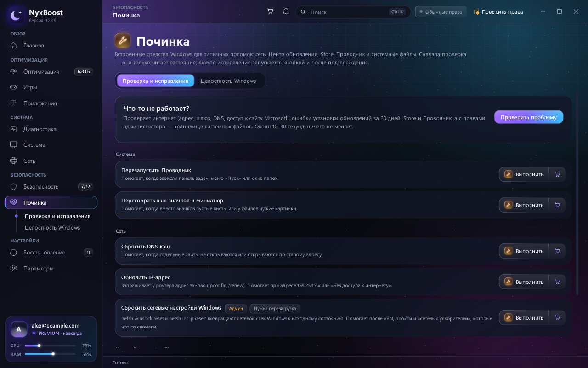Click the NyxBoost moon logo
Image resolution: width=588 pixels, height=368 pixels.
tap(16, 16)
